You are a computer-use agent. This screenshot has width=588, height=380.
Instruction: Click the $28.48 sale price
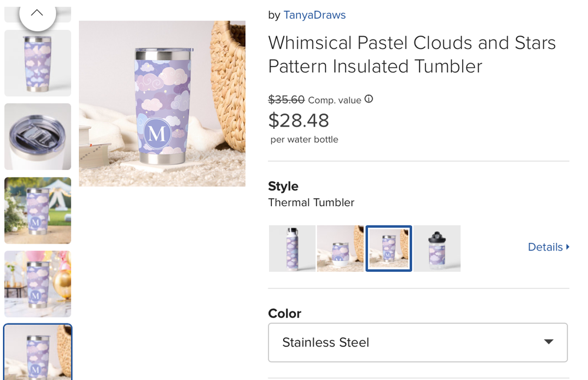(298, 121)
